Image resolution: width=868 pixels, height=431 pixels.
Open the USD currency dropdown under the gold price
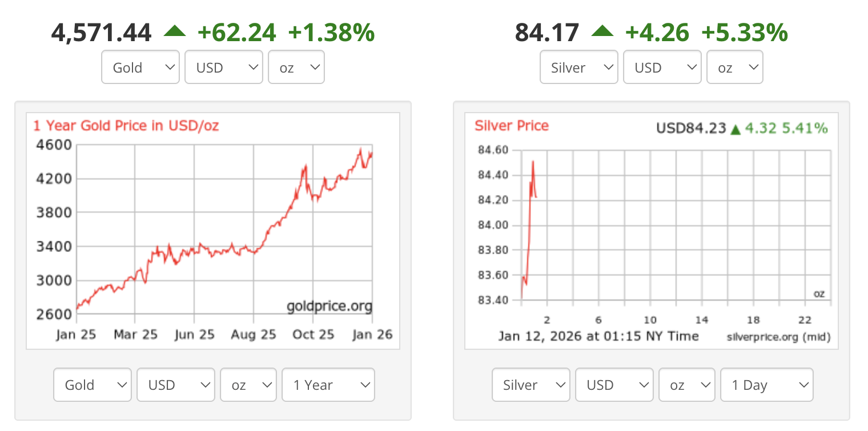pos(223,67)
